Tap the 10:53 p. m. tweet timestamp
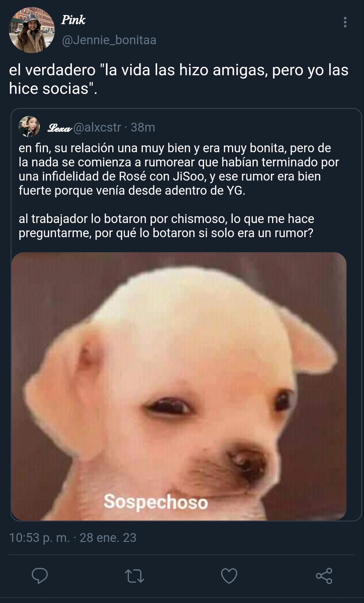Image resolution: width=364 pixels, height=603 pixels. click(x=39, y=538)
